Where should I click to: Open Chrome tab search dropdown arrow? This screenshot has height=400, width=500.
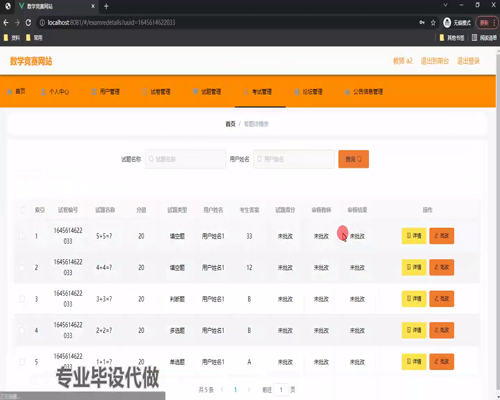445,5
